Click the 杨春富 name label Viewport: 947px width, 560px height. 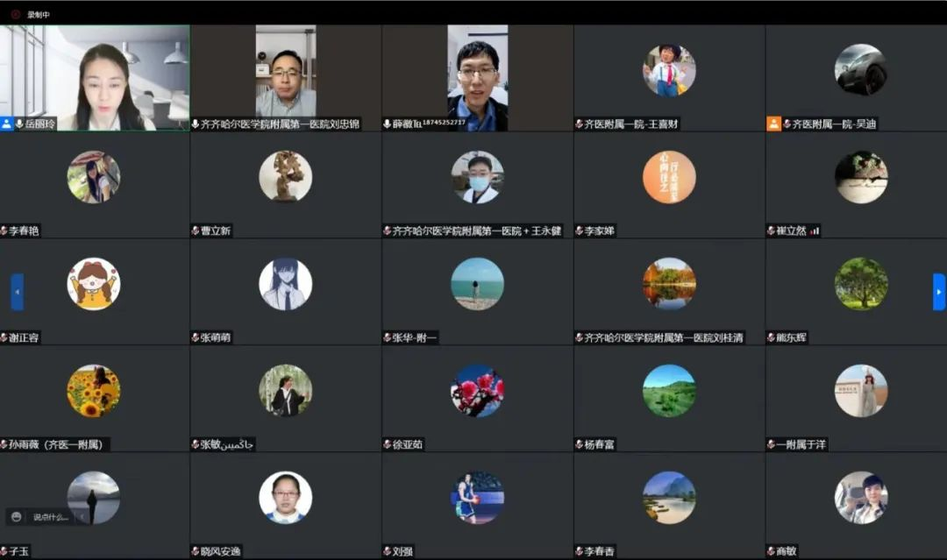[x=599, y=444]
